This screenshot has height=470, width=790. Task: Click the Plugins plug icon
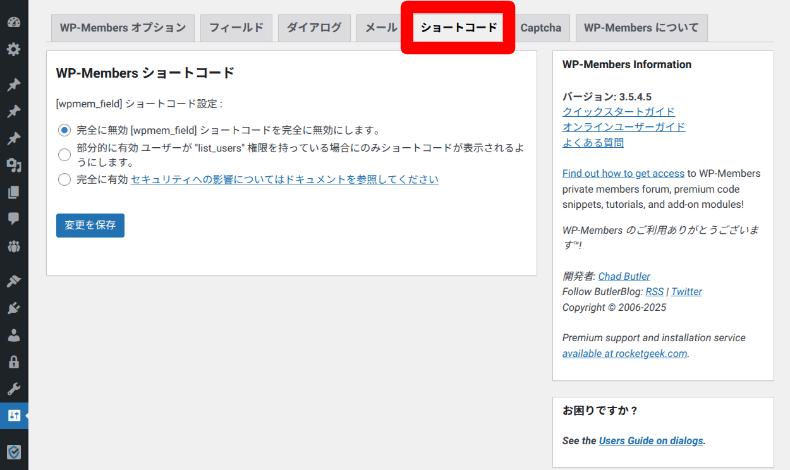[14, 309]
